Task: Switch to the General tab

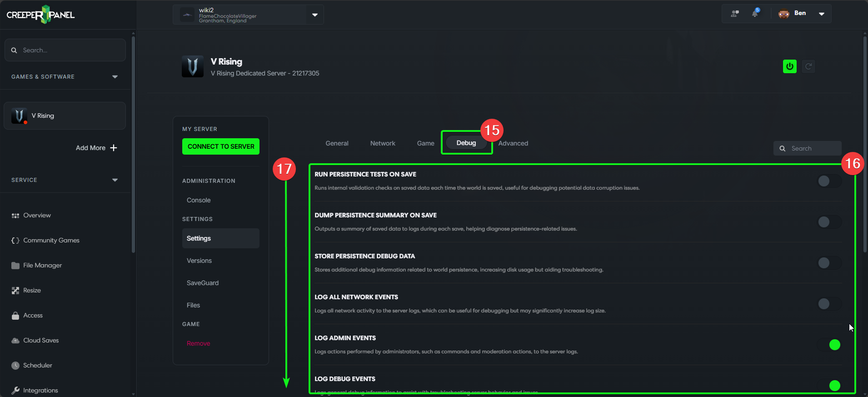Action: [x=337, y=143]
